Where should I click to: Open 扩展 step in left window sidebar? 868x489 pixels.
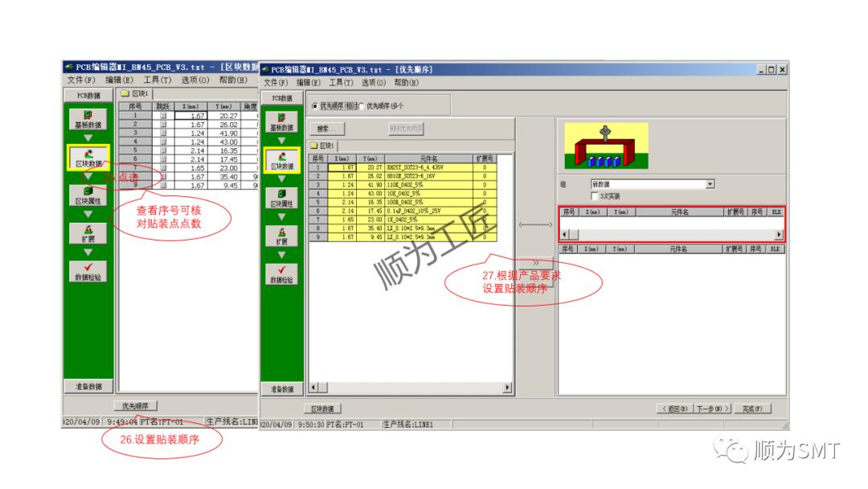coord(88,233)
